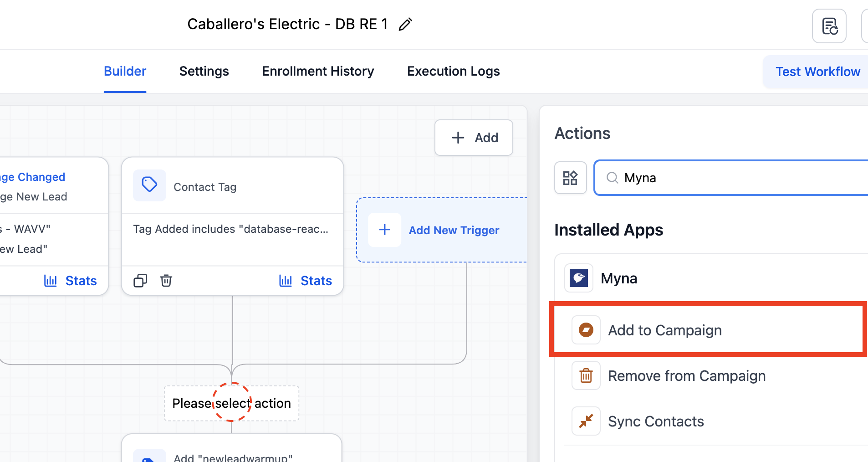This screenshot has height=462, width=868.
Task: Click the Test Workflow button
Action: click(817, 72)
